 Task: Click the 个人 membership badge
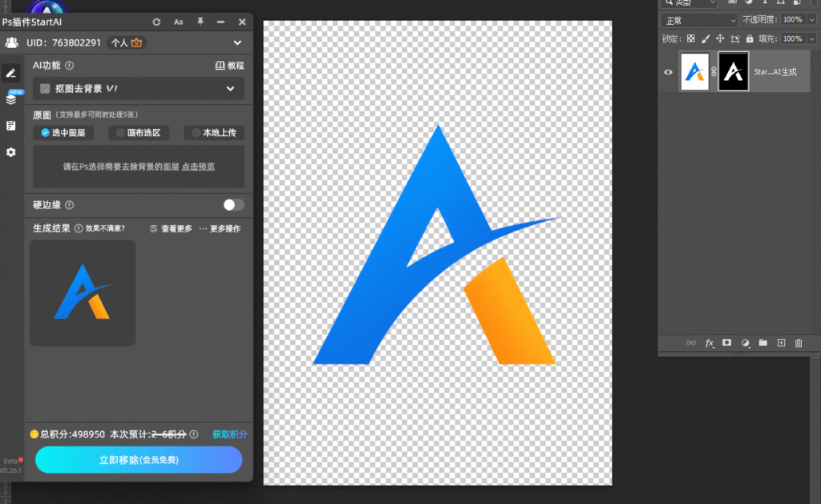[x=126, y=43]
